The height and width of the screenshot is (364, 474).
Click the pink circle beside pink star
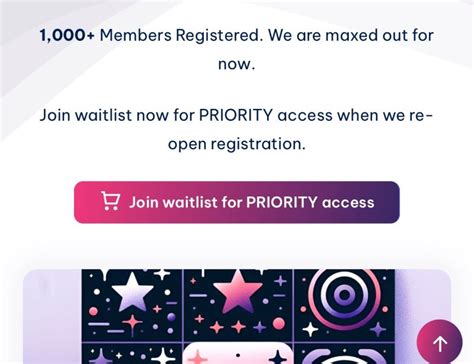279,323
